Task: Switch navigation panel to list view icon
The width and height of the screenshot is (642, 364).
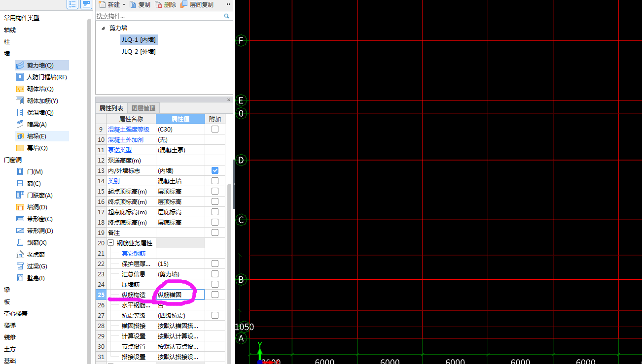Action: pos(72,4)
